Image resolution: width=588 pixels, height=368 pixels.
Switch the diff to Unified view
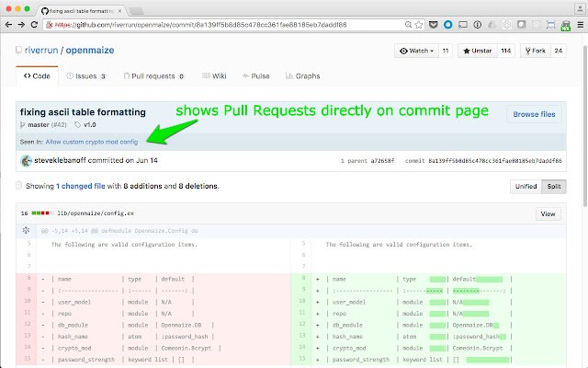526,187
